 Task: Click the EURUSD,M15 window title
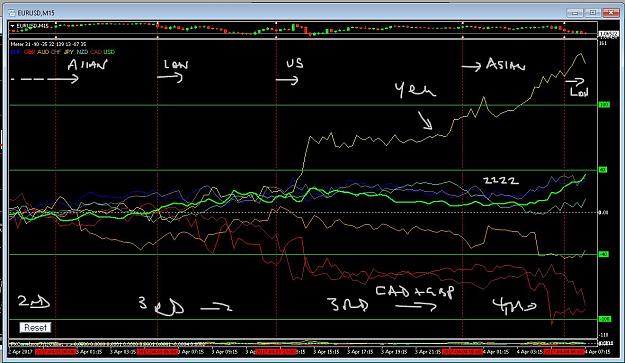click(36, 13)
